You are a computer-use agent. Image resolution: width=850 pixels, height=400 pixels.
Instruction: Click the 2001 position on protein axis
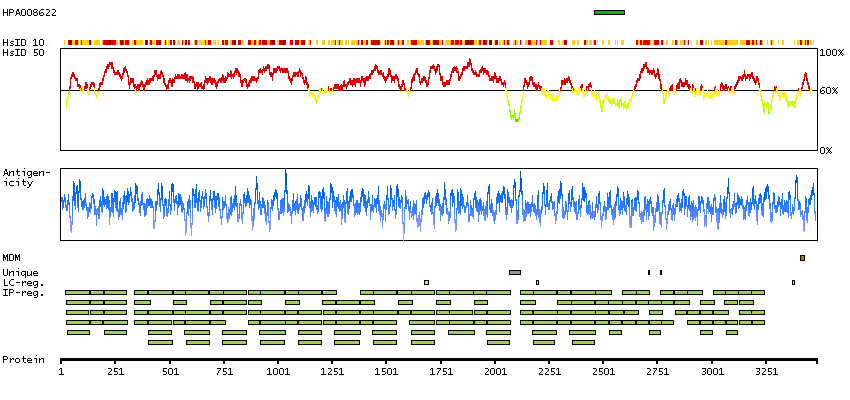(495, 370)
